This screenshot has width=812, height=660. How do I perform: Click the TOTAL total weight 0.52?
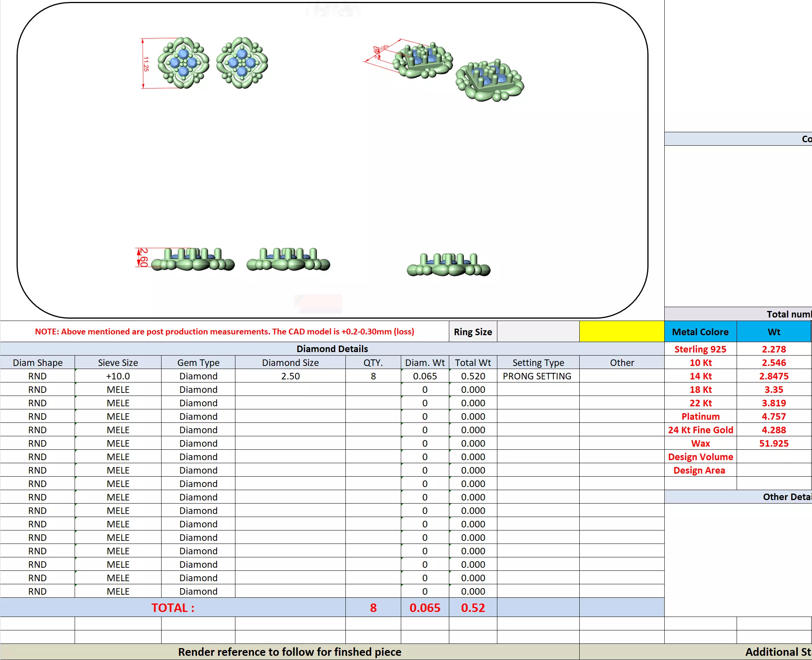pyautogui.click(x=473, y=607)
